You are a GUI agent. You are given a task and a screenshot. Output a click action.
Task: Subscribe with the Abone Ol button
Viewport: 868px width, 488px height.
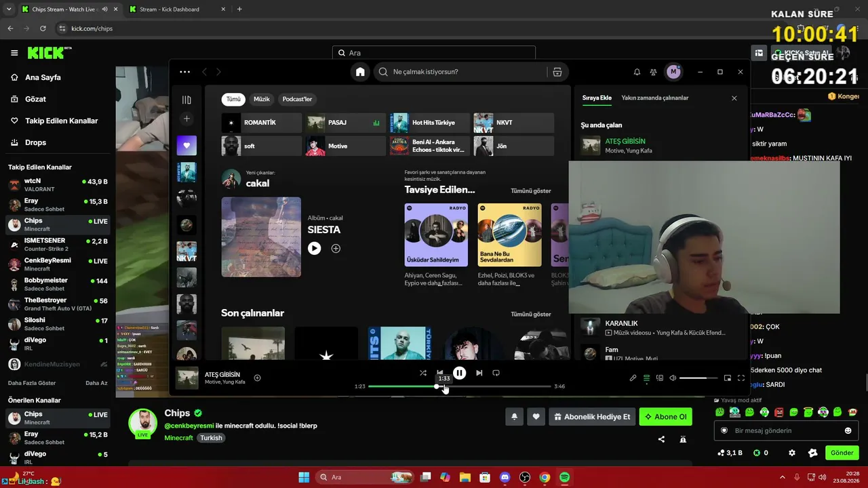(x=665, y=417)
